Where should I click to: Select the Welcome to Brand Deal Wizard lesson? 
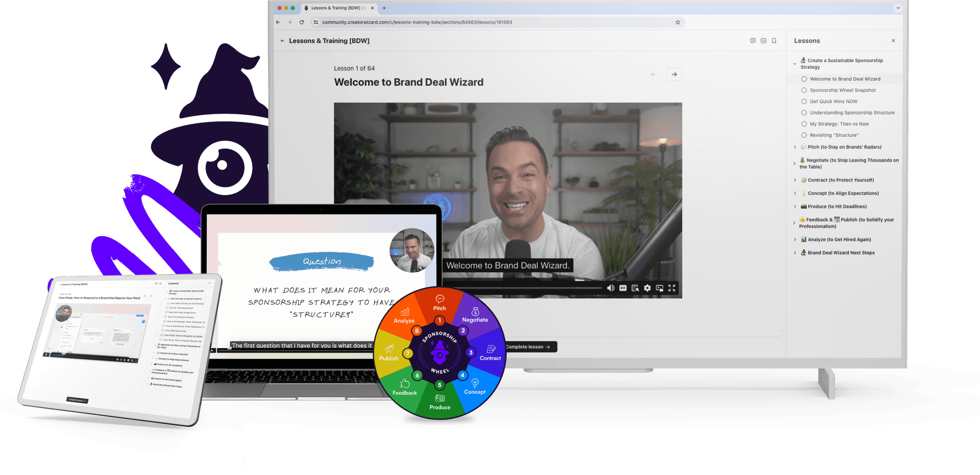pyautogui.click(x=845, y=78)
